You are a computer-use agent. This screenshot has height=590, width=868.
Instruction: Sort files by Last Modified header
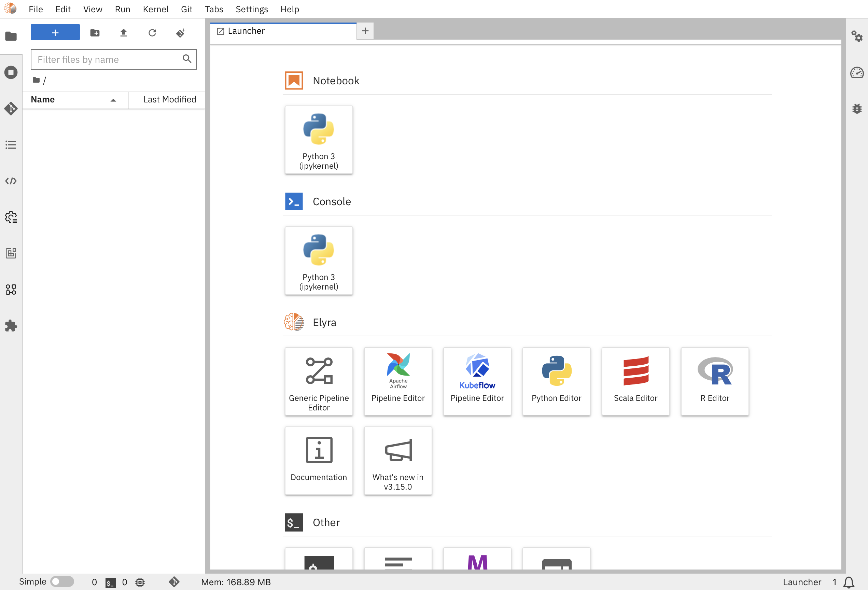tap(169, 100)
